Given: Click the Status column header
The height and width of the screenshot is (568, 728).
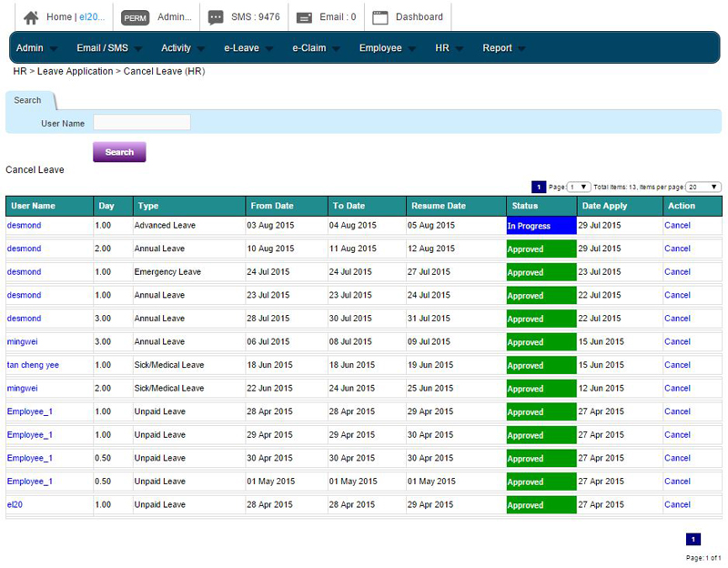Looking at the screenshot, I should pyautogui.click(x=541, y=206).
